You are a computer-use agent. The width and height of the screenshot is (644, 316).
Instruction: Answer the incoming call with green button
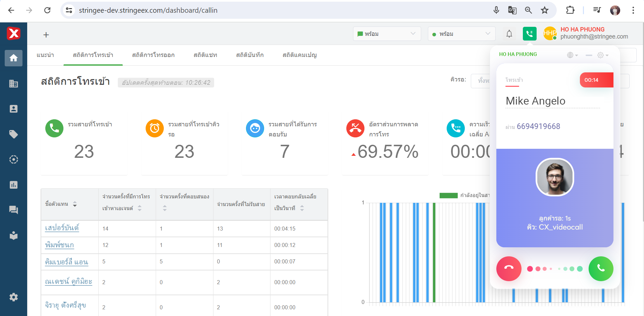tap(601, 268)
